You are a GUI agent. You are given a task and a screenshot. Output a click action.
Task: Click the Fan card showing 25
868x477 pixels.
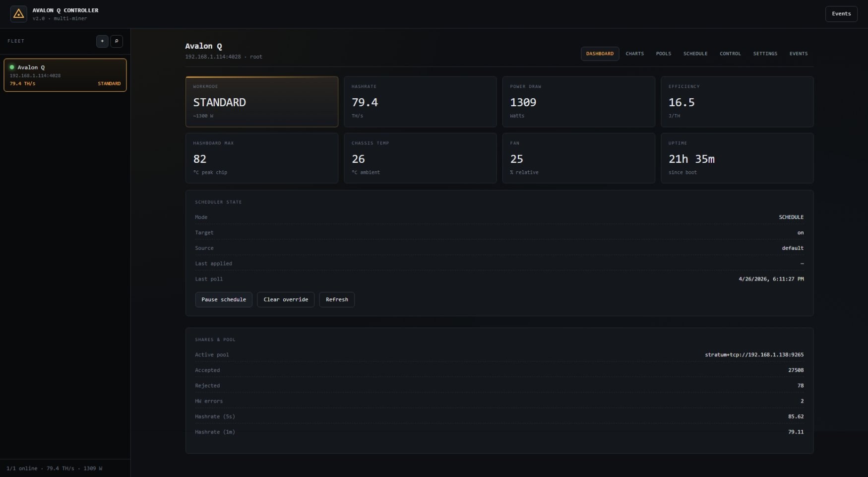[579, 158]
